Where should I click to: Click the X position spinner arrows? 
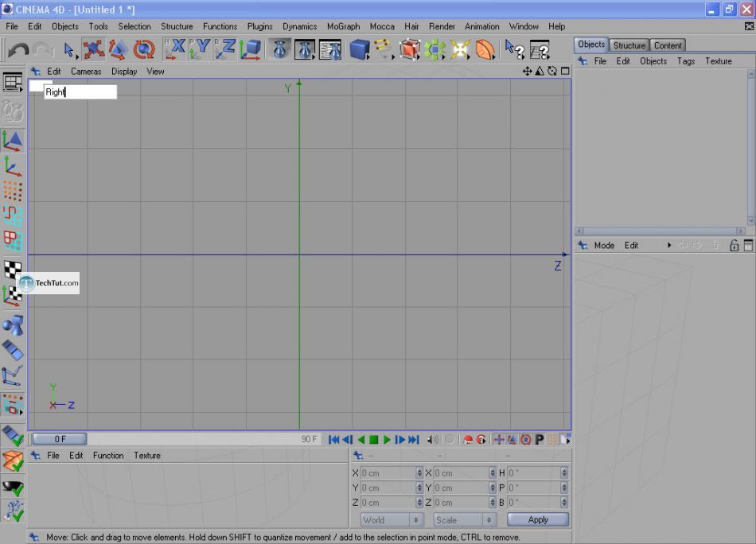(x=419, y=473)
